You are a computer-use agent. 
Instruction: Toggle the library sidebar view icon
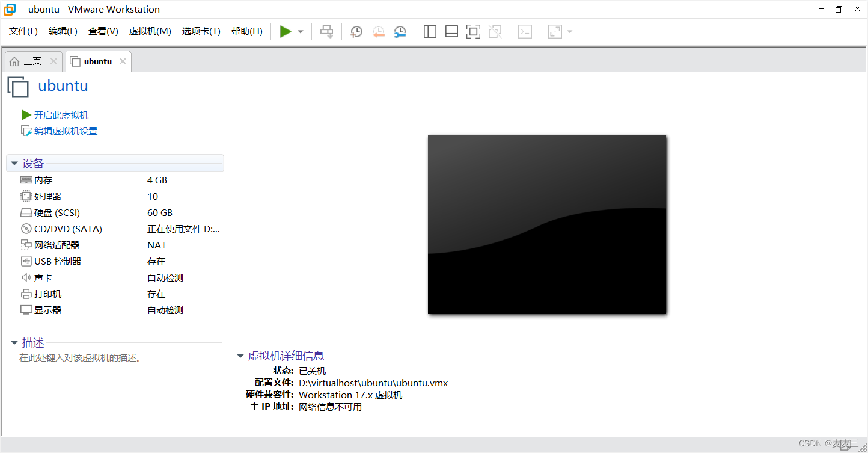click(x=430, y=31)
